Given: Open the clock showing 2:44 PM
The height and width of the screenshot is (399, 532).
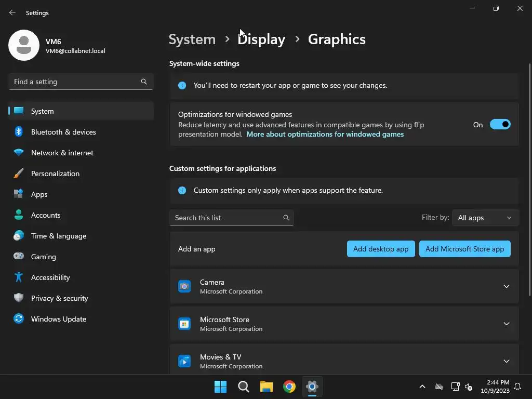Looking at the screenshot, I should pyautogui.click(x=495, y=387).
